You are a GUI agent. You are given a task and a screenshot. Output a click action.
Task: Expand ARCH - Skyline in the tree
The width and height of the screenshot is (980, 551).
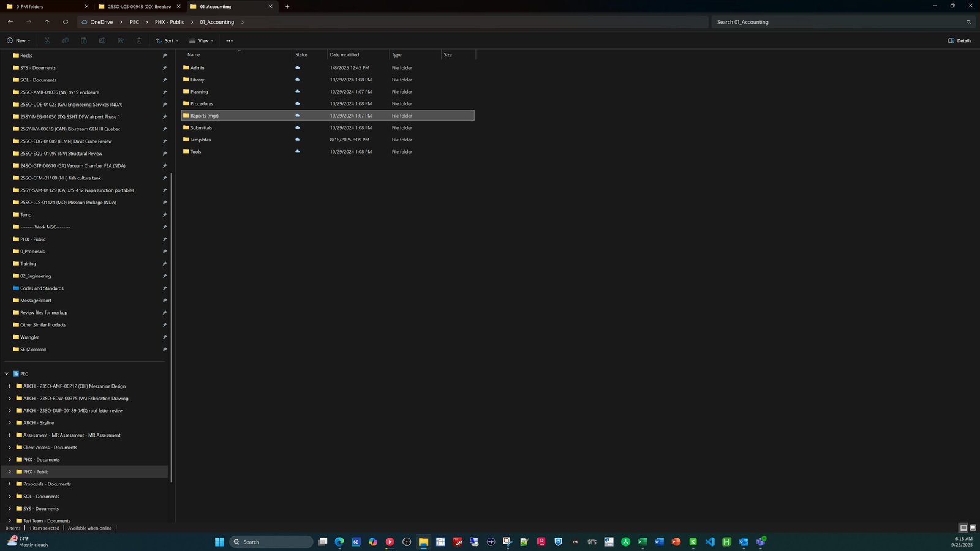pos(10,422)
